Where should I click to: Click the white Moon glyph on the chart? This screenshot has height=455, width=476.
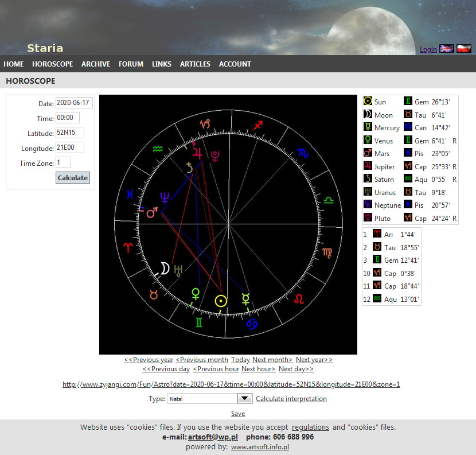165,269
